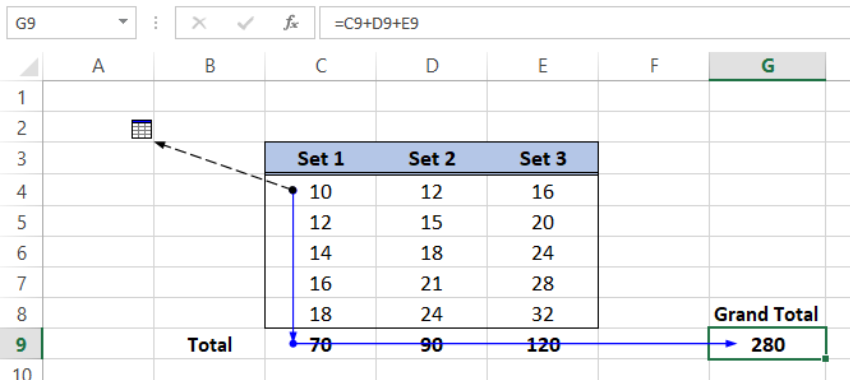
Task: Click the fill handle of cell G9
Action: [825, 358]
